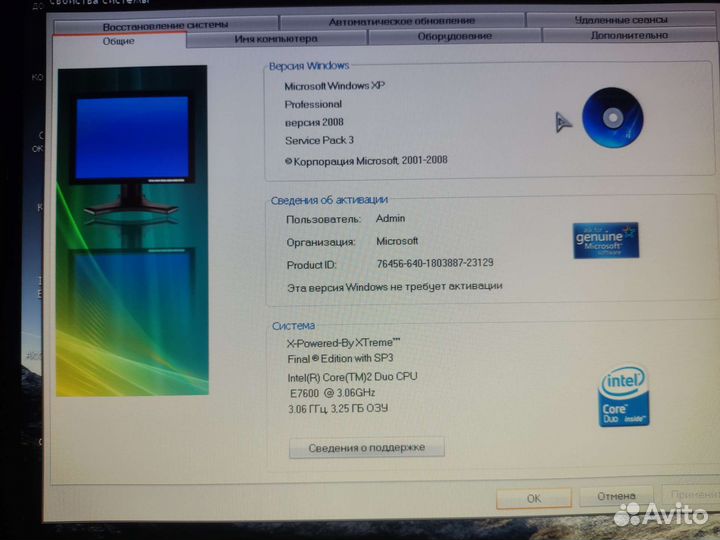
Task: Click the Отмена button
Action: [x=616, y=496]
